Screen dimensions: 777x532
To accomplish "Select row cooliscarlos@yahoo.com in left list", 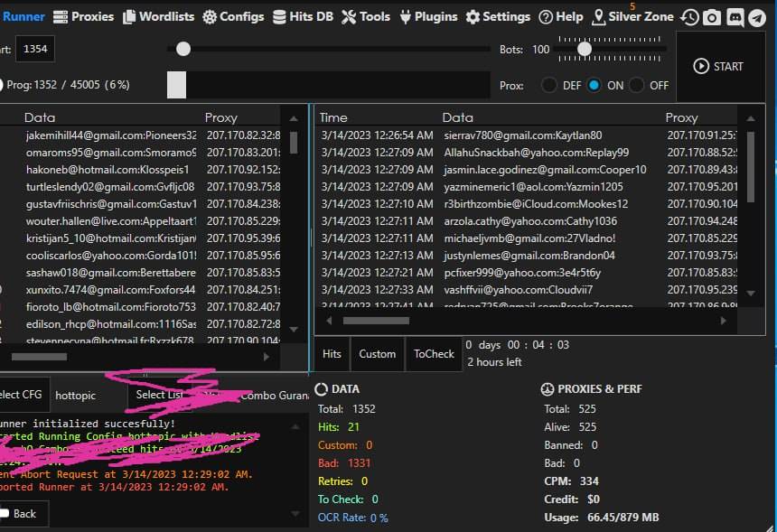I will pos(141,255).
